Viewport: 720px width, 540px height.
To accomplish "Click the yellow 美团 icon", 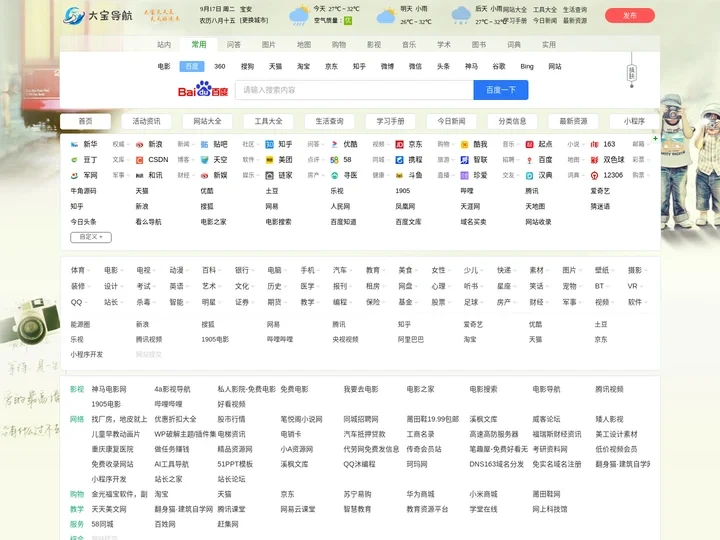I will [x=270, y=160].
